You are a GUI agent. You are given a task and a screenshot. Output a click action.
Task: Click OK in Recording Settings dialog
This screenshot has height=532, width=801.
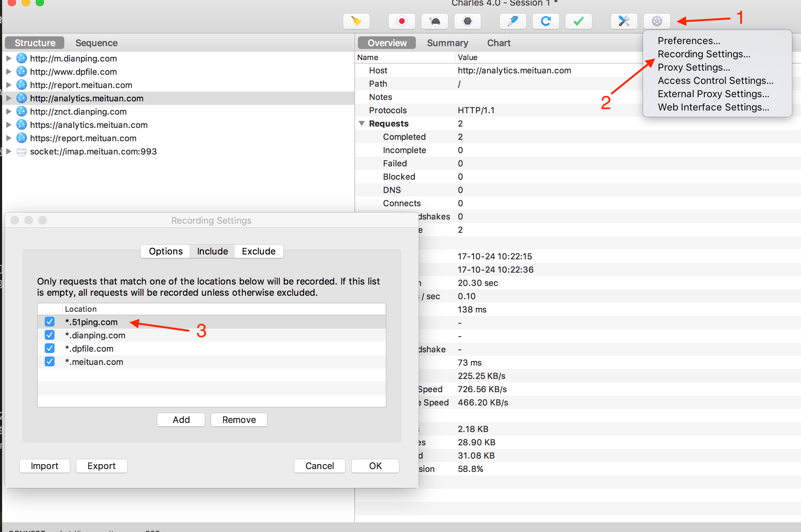click(375, 466)
